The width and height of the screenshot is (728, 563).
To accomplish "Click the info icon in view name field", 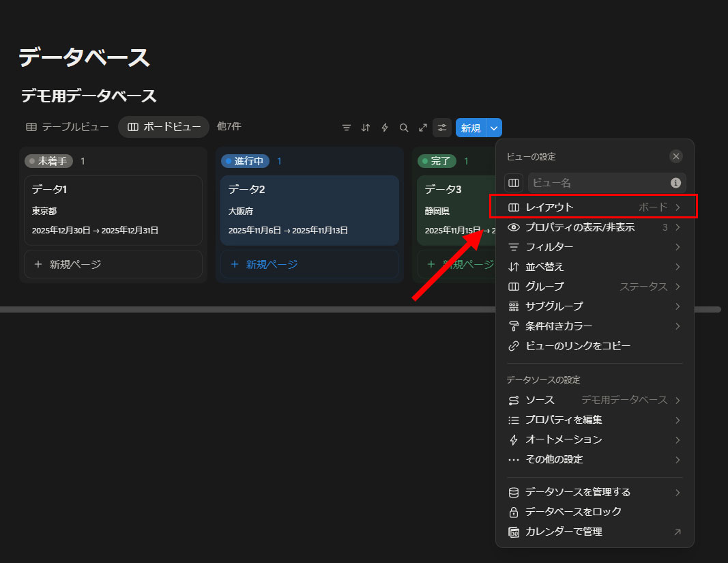I will [675, 183].
